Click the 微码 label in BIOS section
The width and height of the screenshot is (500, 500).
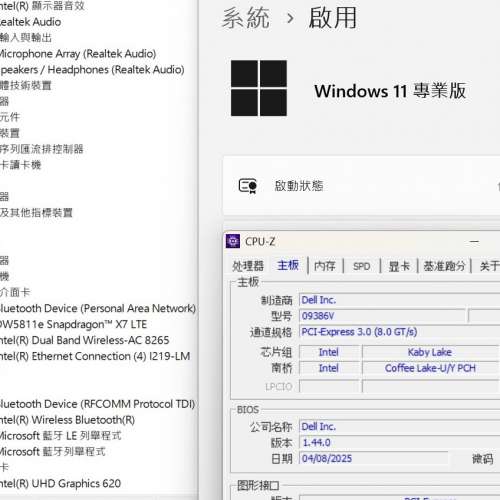[x=482, y=459]
